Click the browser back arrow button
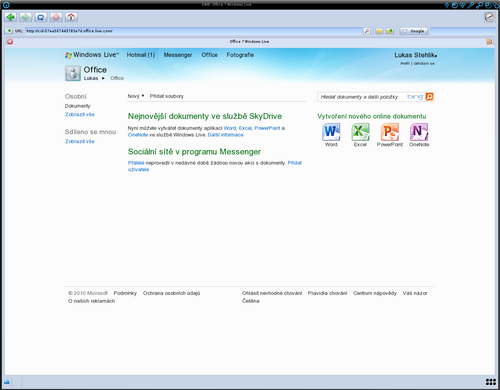The height and width of the screenshot is (390, 500). point(11,17)
